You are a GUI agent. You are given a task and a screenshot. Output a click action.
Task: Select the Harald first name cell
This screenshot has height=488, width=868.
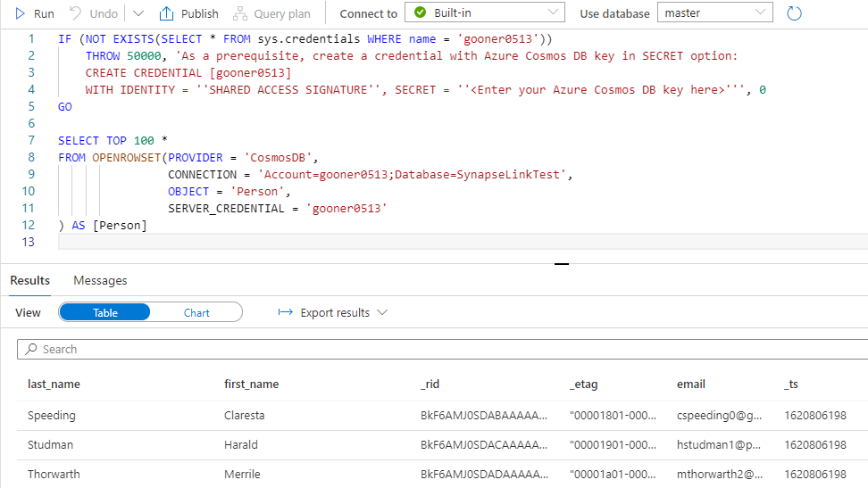pos(241,445)
